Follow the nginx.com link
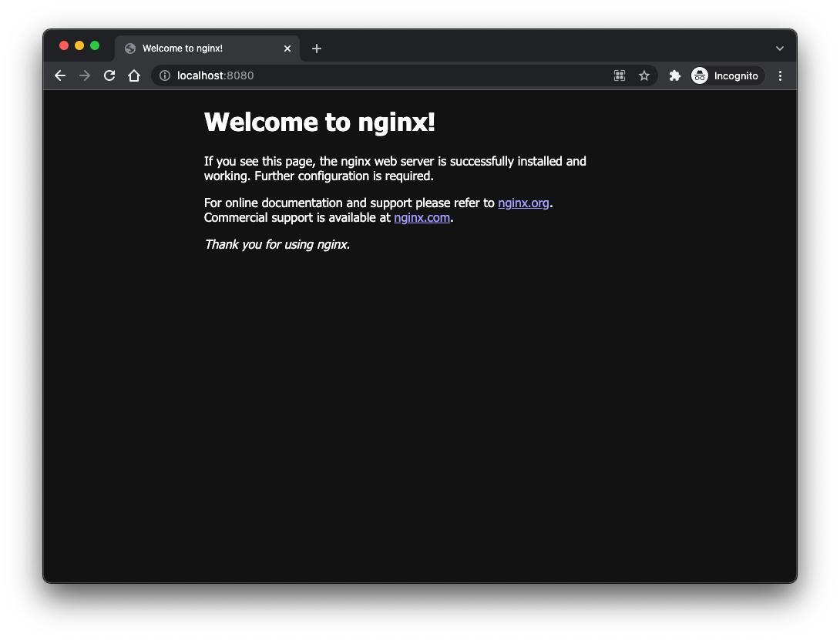This screenshot has width=840, height=640. coord(422,217)
